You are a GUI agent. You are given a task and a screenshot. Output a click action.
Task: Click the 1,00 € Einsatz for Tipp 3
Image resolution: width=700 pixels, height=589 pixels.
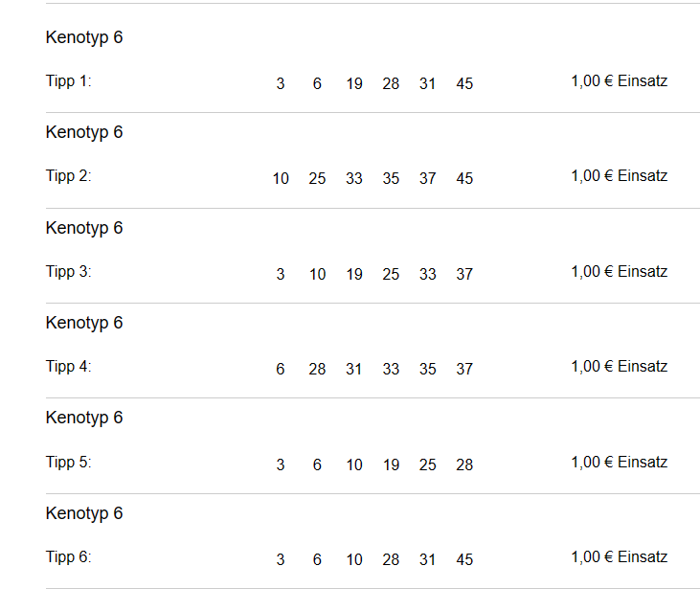[620, 271]
